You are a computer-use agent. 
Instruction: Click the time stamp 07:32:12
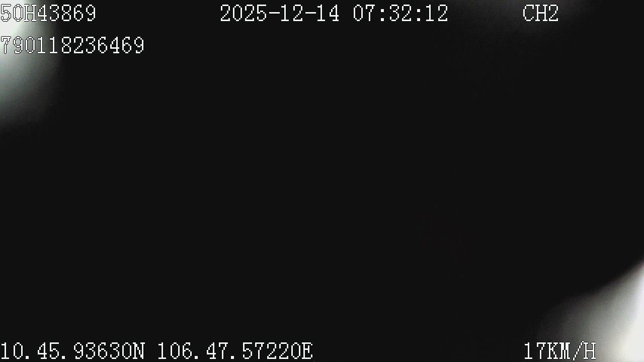click(x=400, y=13)
